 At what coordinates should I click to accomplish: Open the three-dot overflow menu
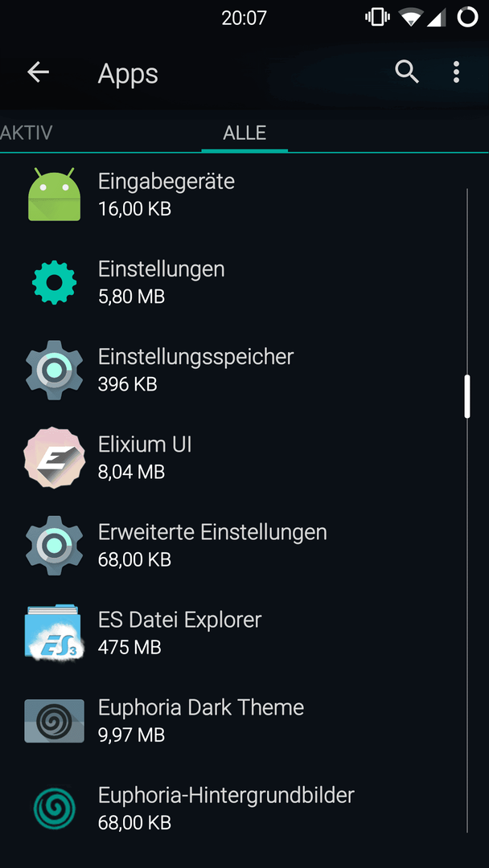pos(456,72)
